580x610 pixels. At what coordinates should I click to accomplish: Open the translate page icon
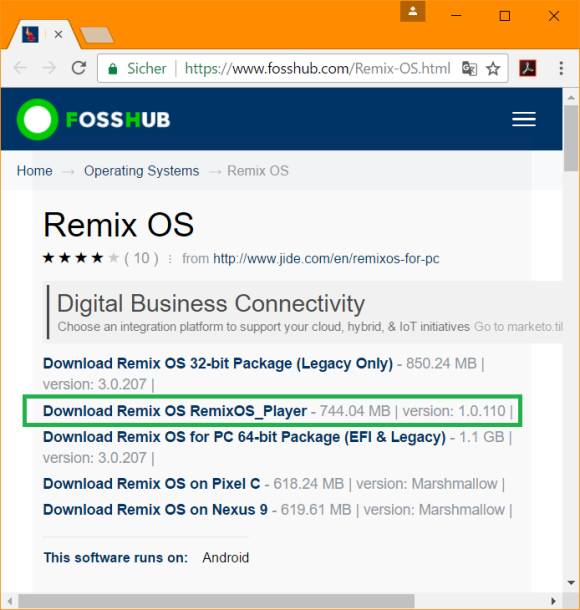(469, 68)
